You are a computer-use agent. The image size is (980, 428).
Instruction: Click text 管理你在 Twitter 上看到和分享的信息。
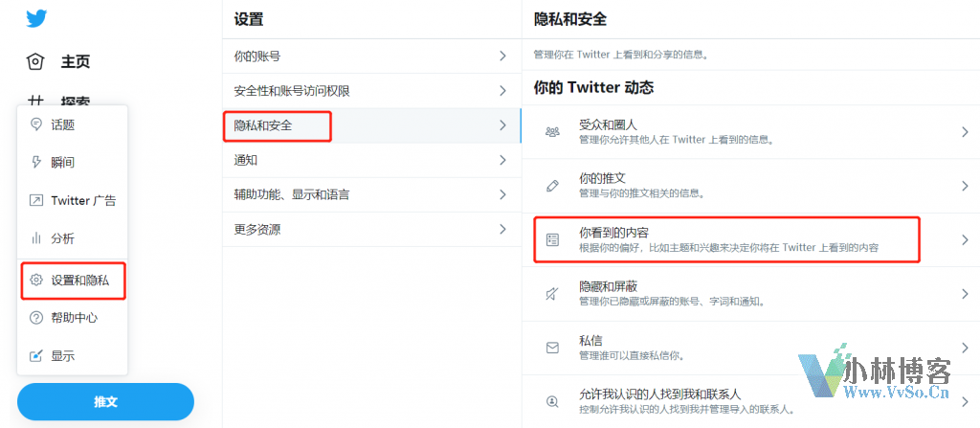point(620,55)
